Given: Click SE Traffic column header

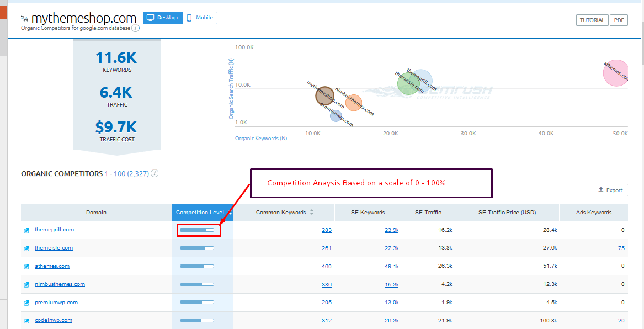Looking at the screenshot, I should pyautogui.click(x=428, y=213).
